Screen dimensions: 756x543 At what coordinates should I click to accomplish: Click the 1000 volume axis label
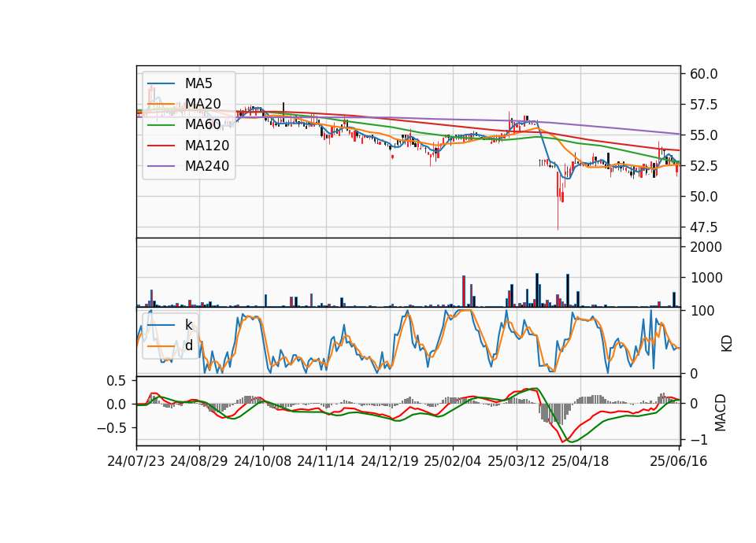point(706,278)
